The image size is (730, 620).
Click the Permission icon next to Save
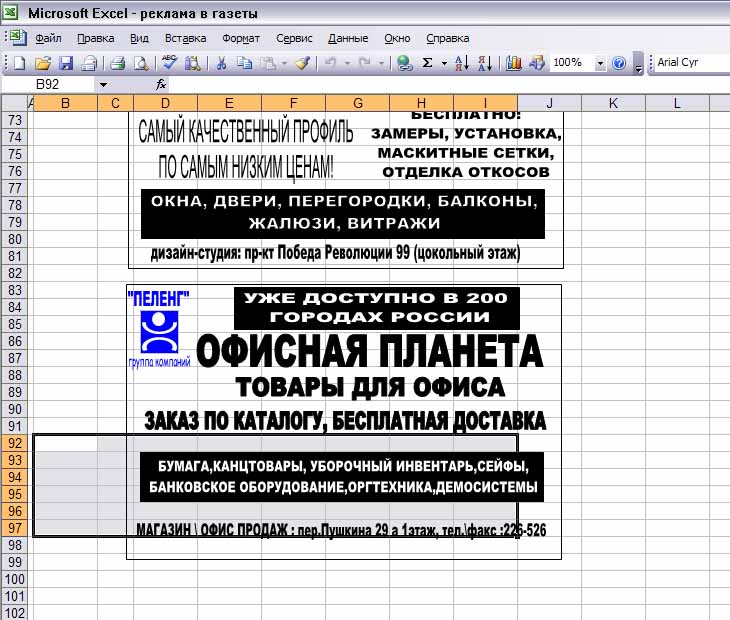89,63
